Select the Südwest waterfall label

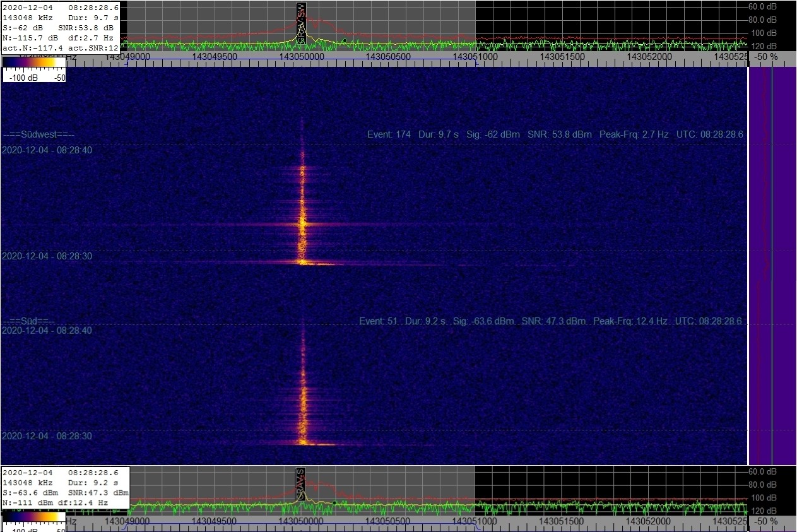click(x=39, y=134)
